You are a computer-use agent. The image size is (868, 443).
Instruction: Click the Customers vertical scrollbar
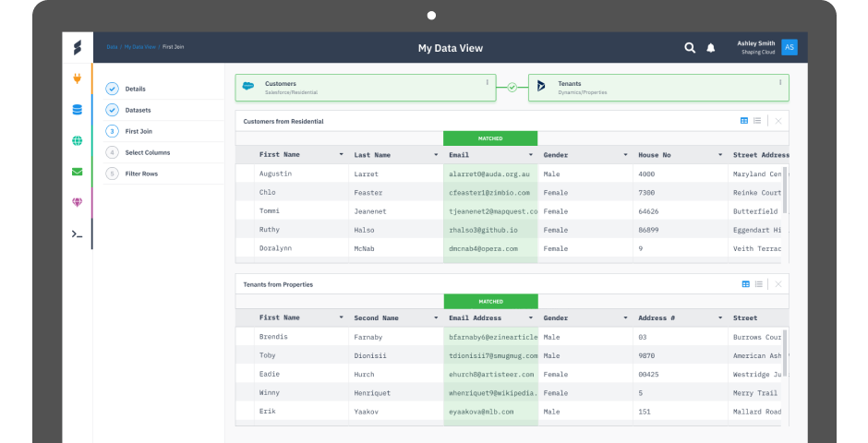click(x=785, y=189)
